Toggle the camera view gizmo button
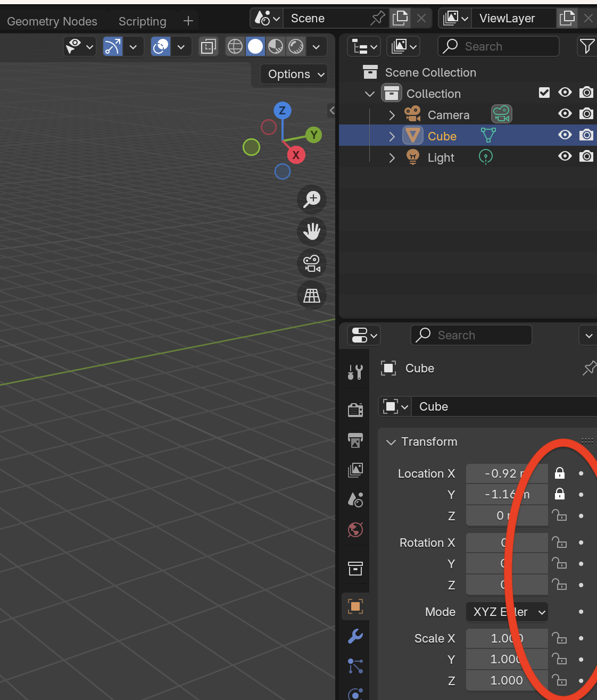597x700 pixels. click(312, 263)
